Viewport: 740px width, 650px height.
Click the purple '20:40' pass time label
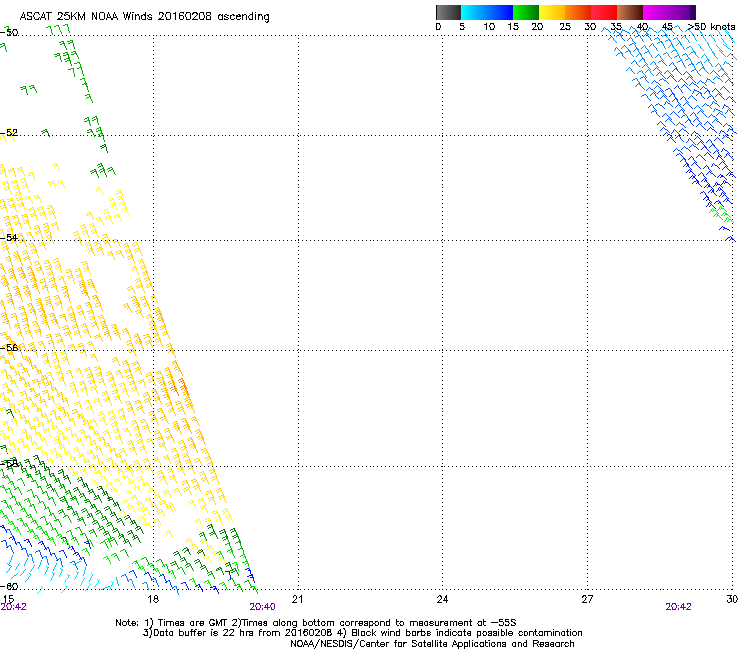click(x=262, y=607)
